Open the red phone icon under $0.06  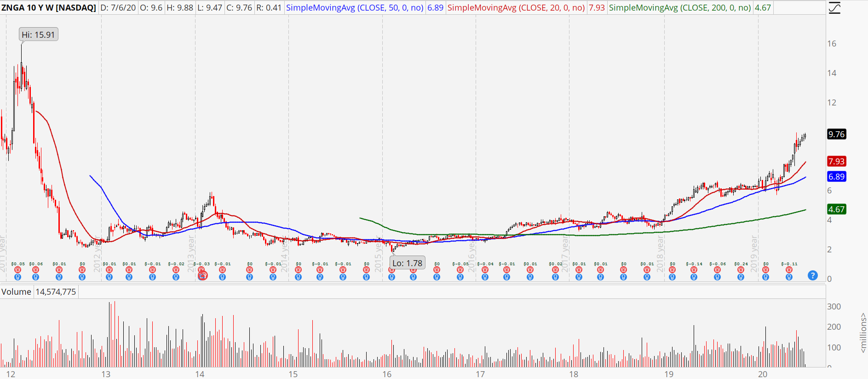point(35,270)
